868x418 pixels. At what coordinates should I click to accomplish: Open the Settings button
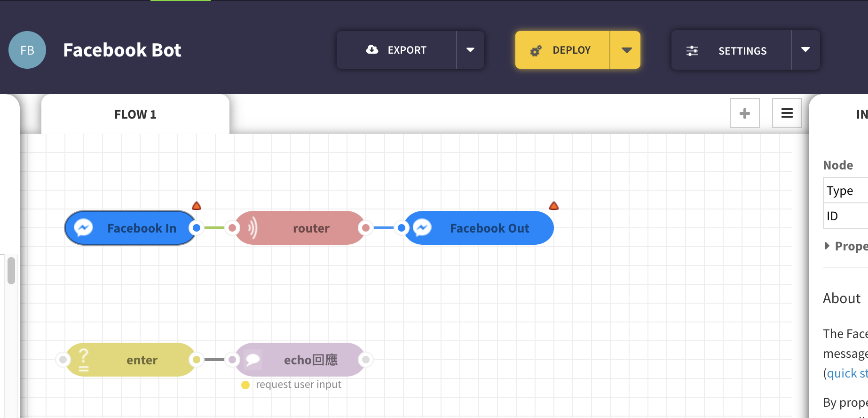(731, 50)
